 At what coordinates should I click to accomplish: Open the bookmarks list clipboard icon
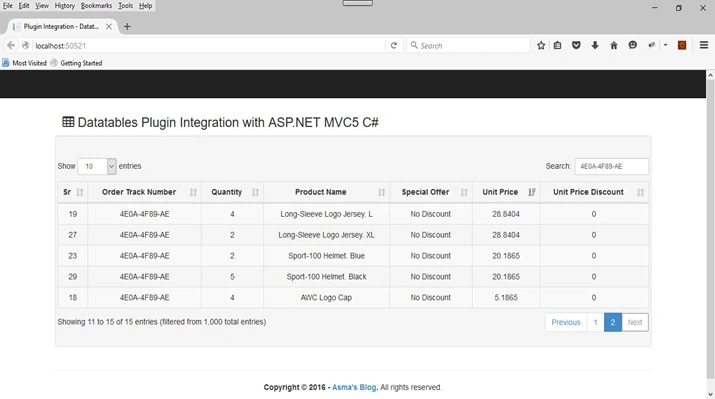[557, 45]
